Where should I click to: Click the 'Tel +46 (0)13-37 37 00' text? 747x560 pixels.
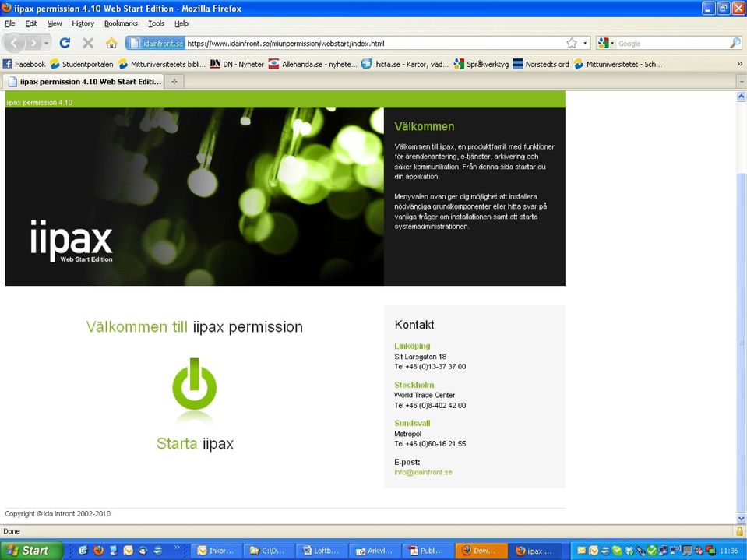pyautogui.click(x=430, y=366)
